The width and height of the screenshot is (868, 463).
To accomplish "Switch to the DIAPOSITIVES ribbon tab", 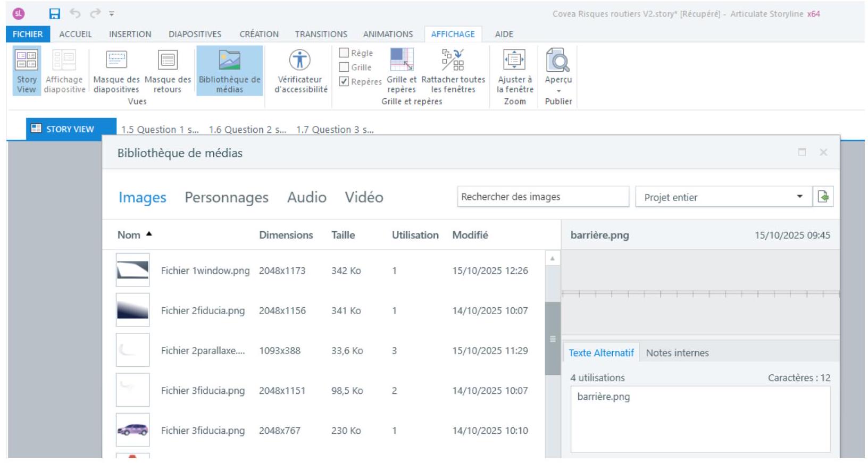I will (195, 34).
